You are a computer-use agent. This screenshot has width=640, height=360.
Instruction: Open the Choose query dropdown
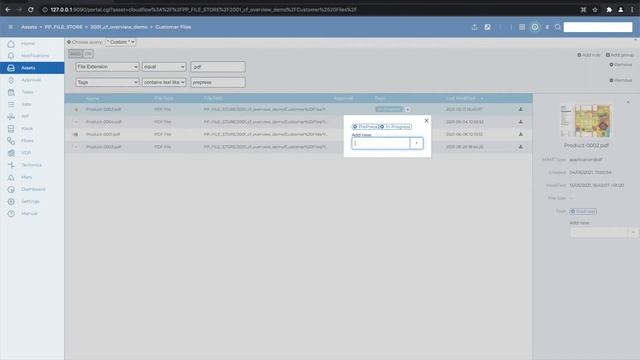[120, 42]
